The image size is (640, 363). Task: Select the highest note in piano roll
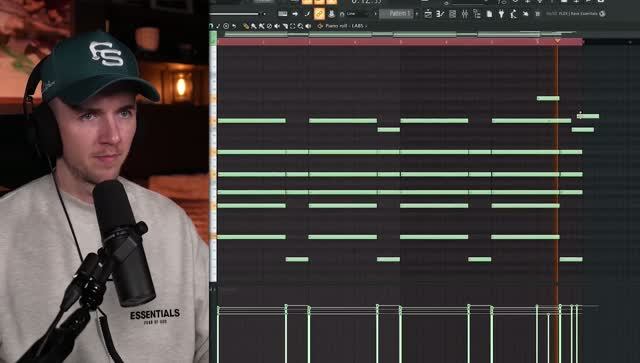(x=548, y=98)
